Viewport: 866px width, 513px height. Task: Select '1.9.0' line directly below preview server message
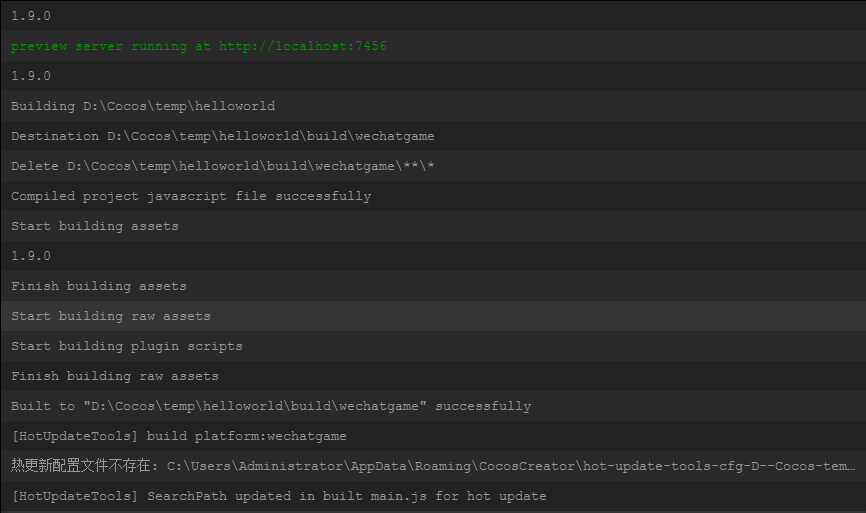(31, 76)
